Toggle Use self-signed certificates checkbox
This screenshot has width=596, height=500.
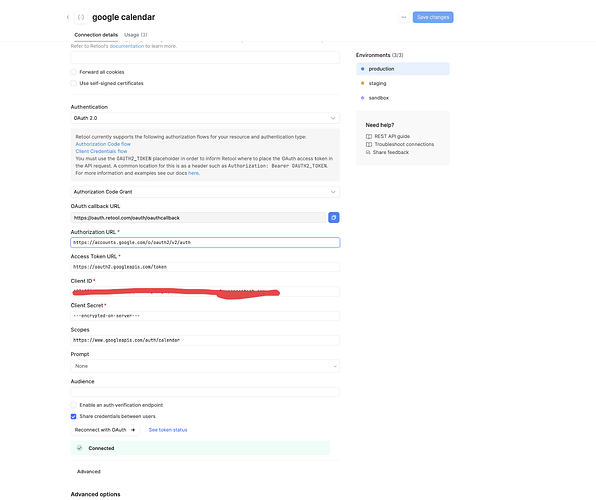point(73,83)
